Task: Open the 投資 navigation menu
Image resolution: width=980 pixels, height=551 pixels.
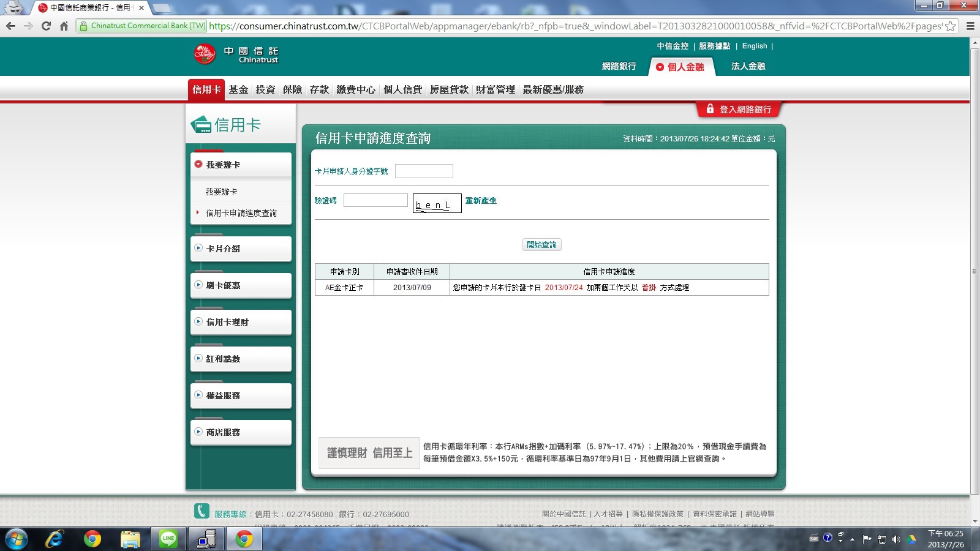Action: tap(265, 89)
